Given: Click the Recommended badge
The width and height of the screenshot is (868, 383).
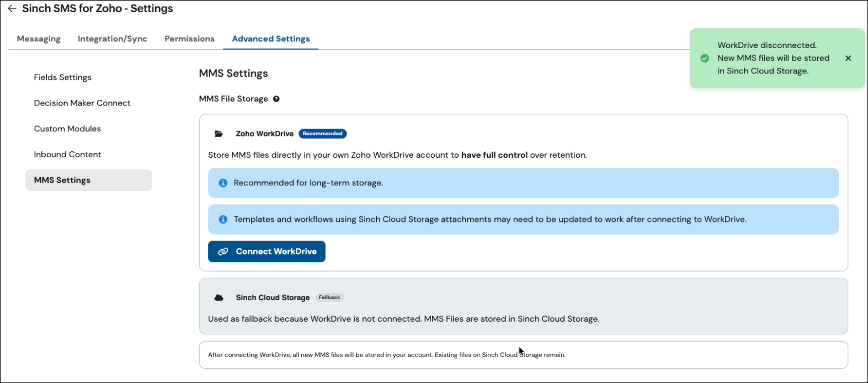Looking at the screenshot, I should (x=323, y=134).
